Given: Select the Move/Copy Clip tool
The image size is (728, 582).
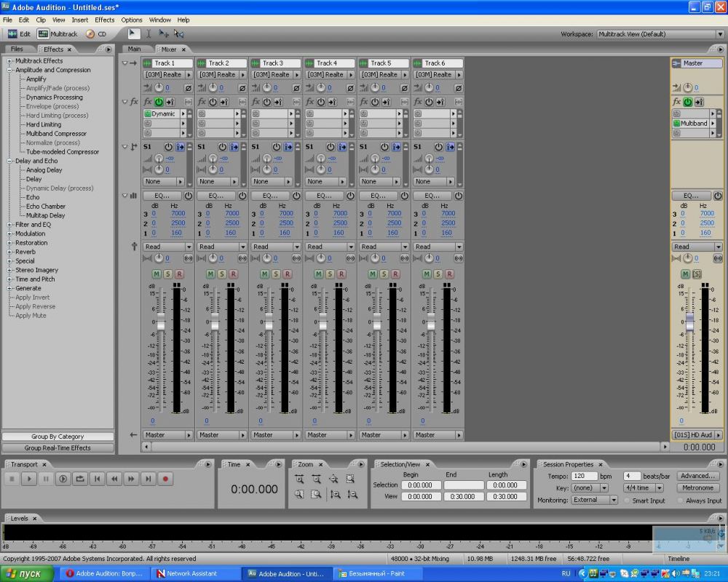Looking at the screenshot, I should (163, 33).
